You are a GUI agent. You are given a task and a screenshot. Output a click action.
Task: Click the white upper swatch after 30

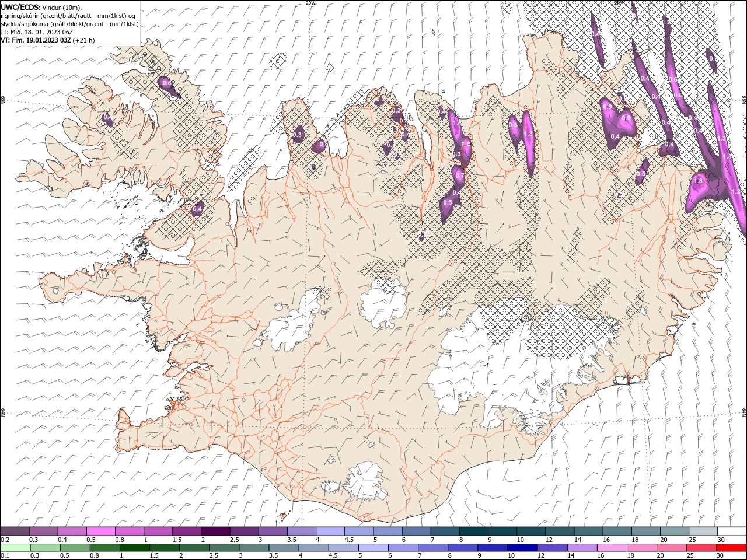pos(732,531)
